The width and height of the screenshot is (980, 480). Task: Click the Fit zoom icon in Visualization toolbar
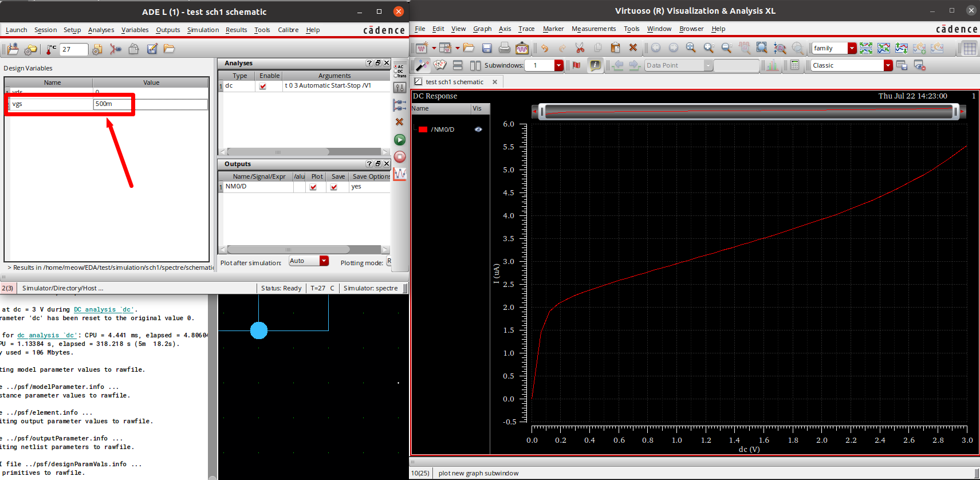pyautogui.click(x=691, y=48)
